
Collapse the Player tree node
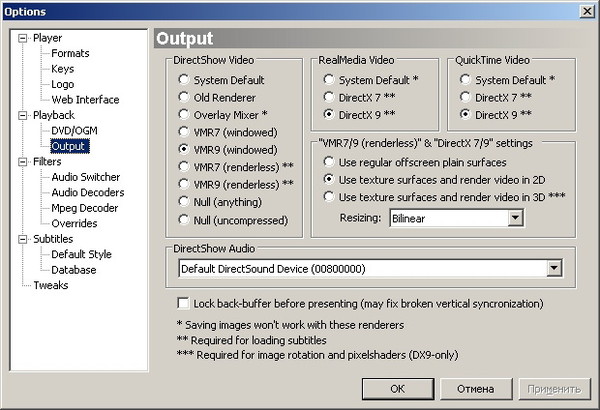[x=23, y=38]
